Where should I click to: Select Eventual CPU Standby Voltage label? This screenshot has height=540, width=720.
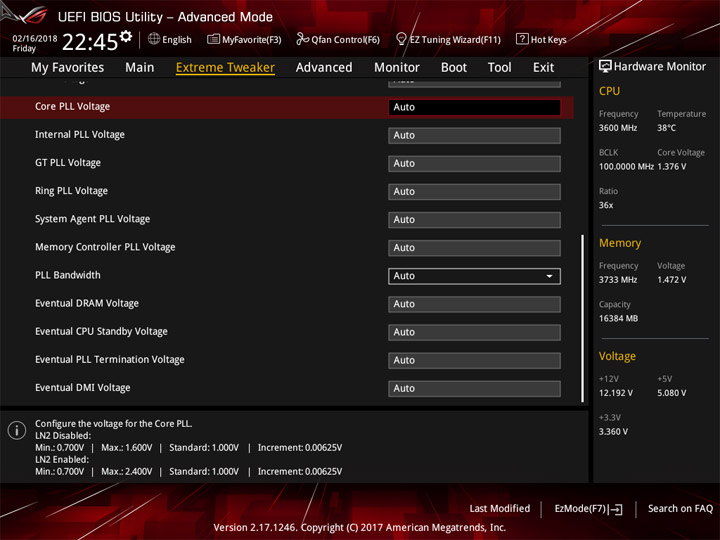point(101,332)
